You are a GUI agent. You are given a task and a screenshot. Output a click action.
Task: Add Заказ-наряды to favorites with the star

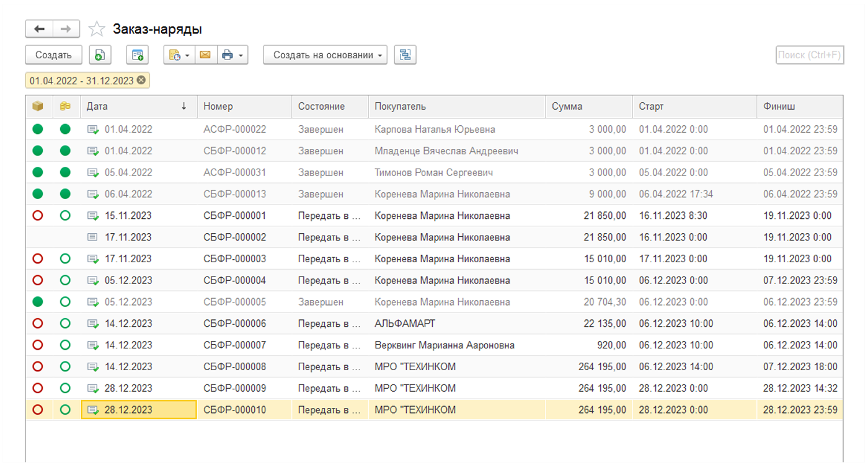pos(97,29)
